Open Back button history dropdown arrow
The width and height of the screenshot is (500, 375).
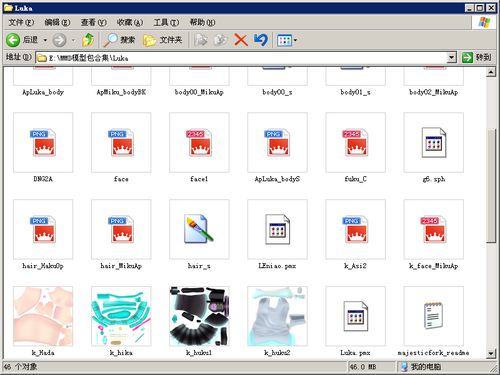click(45, 40)
